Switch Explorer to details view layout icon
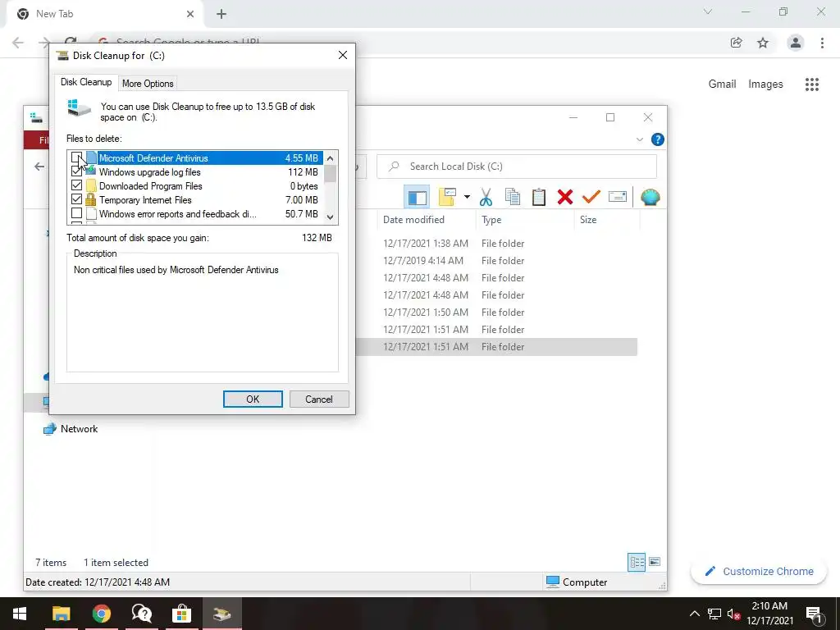 637,562
